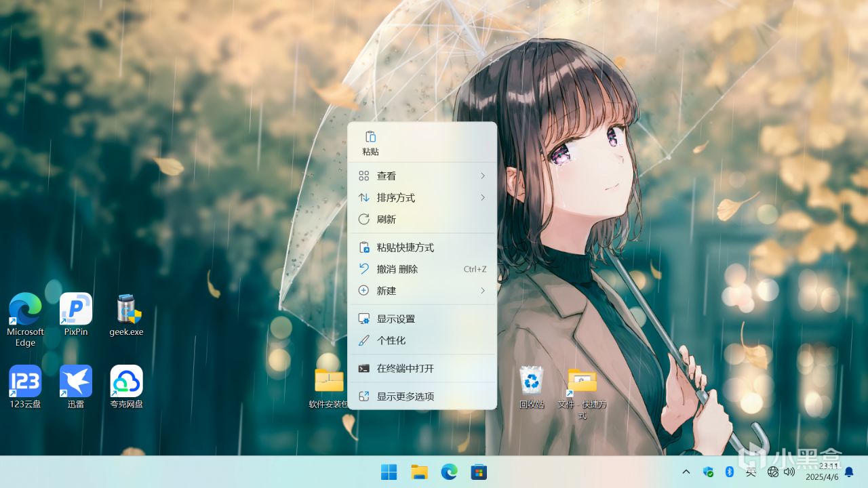Choose 刷新 (refresh) in the context menu
868x488 pixels.
tap(422, 220)
